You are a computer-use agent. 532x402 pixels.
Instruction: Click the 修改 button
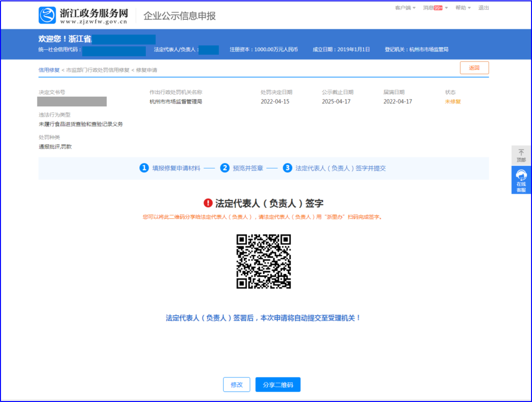[x=236, y=385]
